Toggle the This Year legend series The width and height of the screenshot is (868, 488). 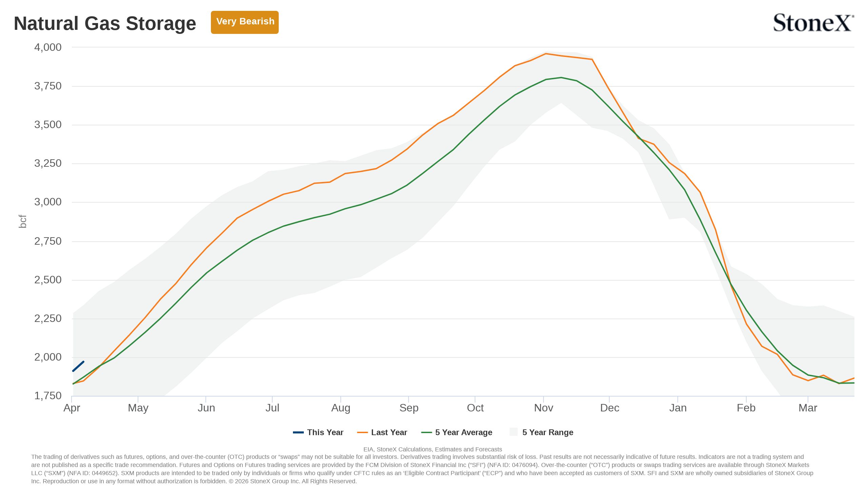(318, 432)
